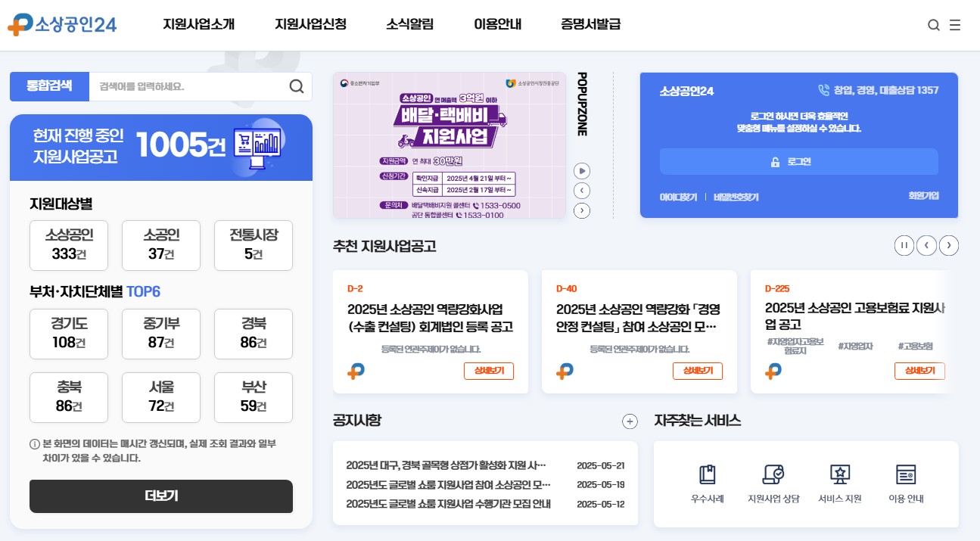The image size is (980, 541).
Task: Open the 소식알림 menu
Action: (x=409, y=24)
